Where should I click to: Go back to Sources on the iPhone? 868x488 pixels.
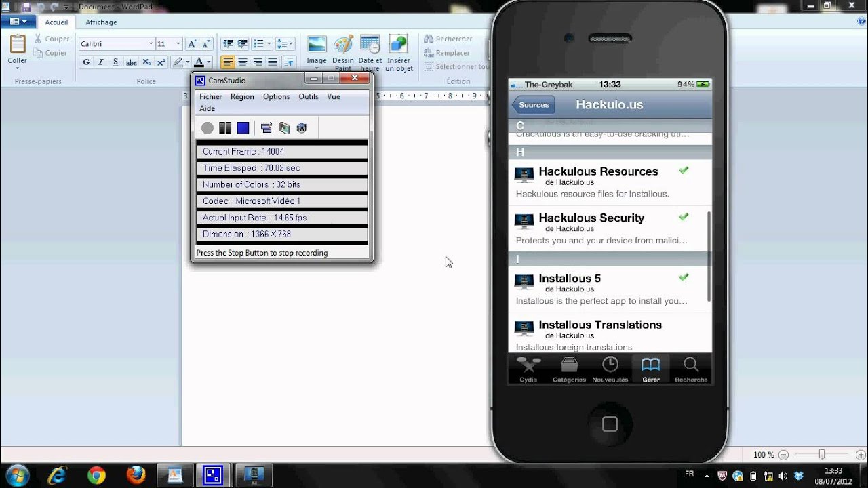(534, 105)
